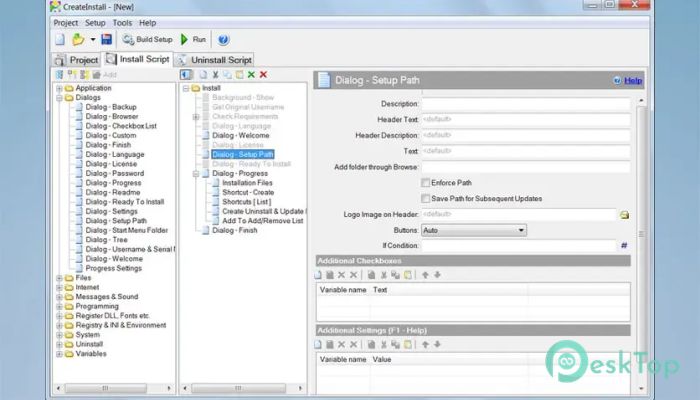Tick Save Path for Subsequent Updates
Image resolution: width=700 pixels, height=400 pixels.
click(x=425, y=198)
